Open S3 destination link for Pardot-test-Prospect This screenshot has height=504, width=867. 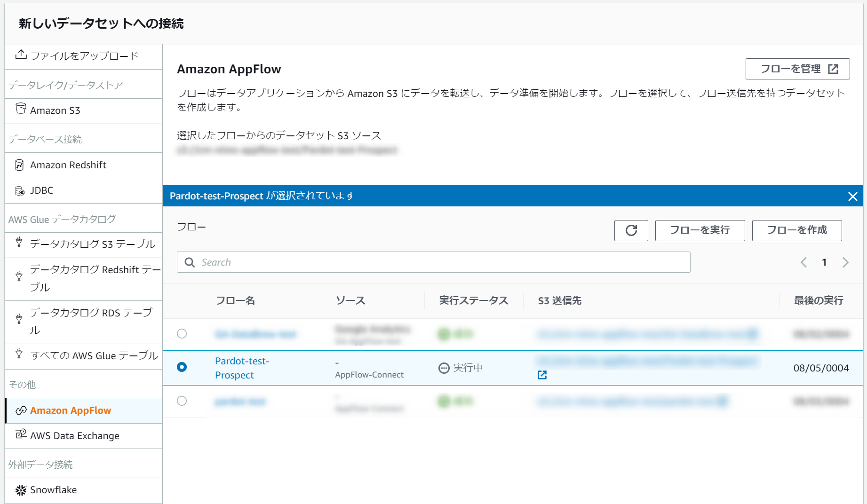[x=542, y=375]
